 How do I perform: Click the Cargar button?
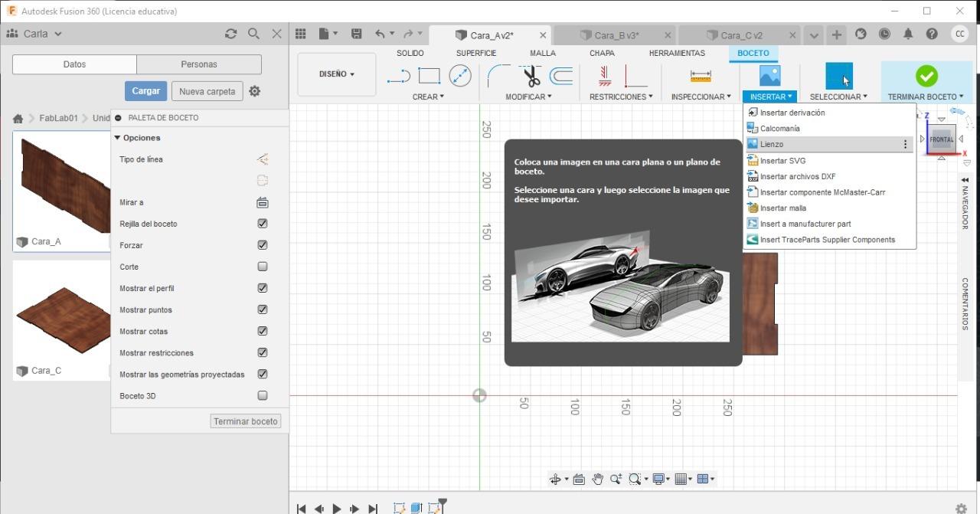click(x=145, y=90)
